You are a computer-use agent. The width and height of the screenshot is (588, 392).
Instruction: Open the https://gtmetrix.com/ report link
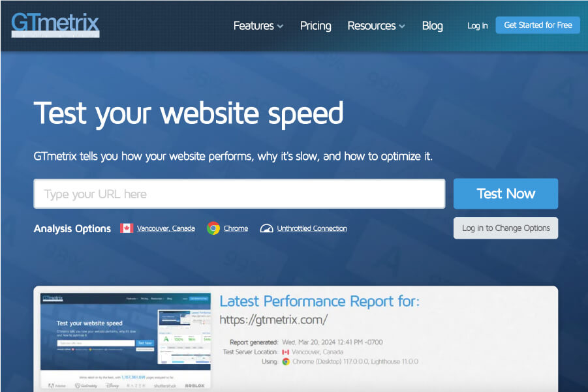[273, 320]
